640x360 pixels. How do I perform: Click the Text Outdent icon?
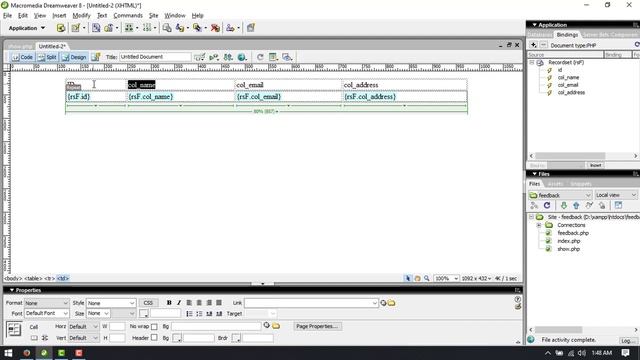coord(209,313)
